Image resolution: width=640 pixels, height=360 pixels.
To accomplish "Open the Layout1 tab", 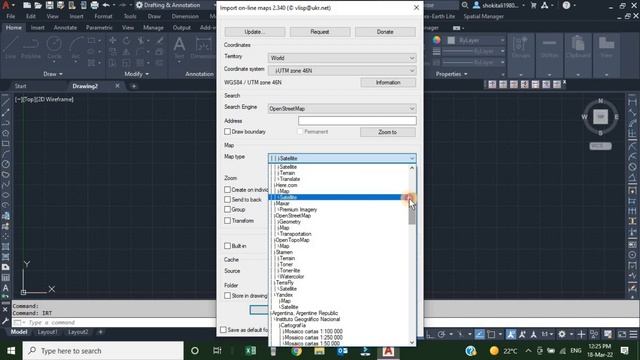I will click(47, 332).
